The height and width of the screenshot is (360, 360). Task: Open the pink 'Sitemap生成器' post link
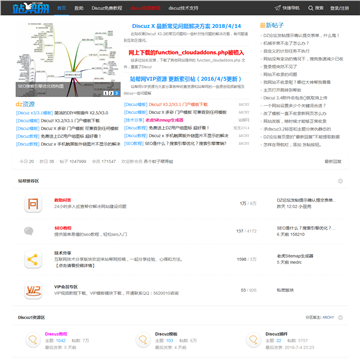tap(166, 120)
